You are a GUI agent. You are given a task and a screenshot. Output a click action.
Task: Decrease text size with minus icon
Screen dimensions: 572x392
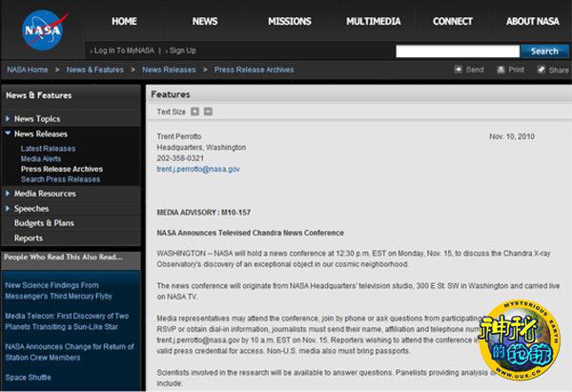point(208,112)
